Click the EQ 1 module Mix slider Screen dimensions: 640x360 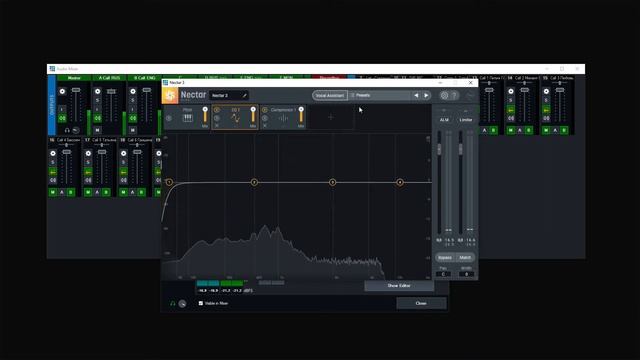click(x=253, y=116)
